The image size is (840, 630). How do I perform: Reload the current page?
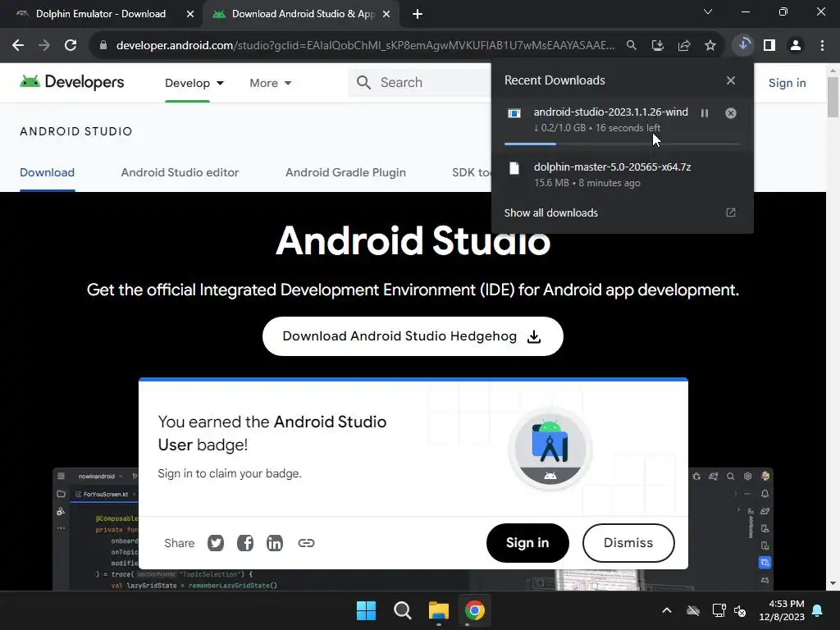tap(71, 46)
